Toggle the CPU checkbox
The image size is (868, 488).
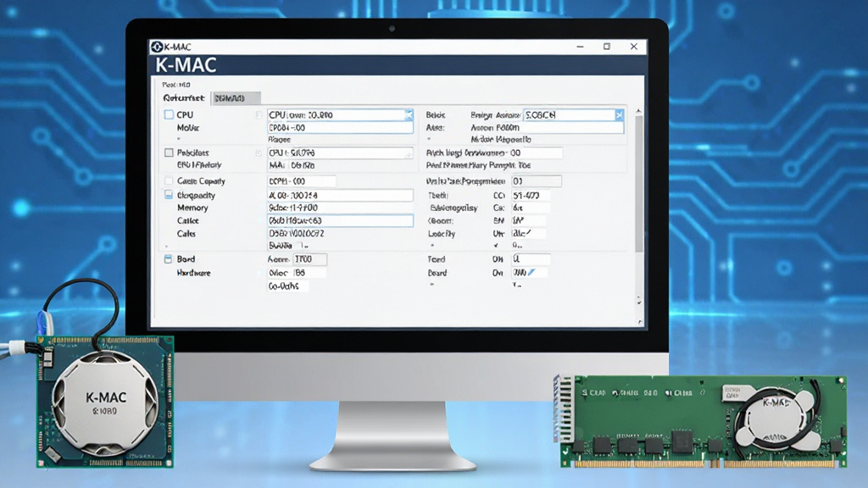(x=169, y=114)
